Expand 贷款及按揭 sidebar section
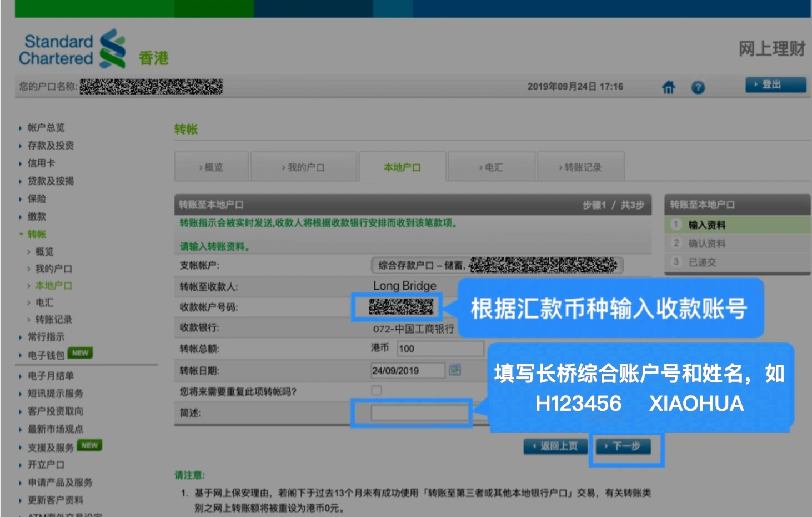This screenshot has height=517, width=812. click(x=51, y=181)
